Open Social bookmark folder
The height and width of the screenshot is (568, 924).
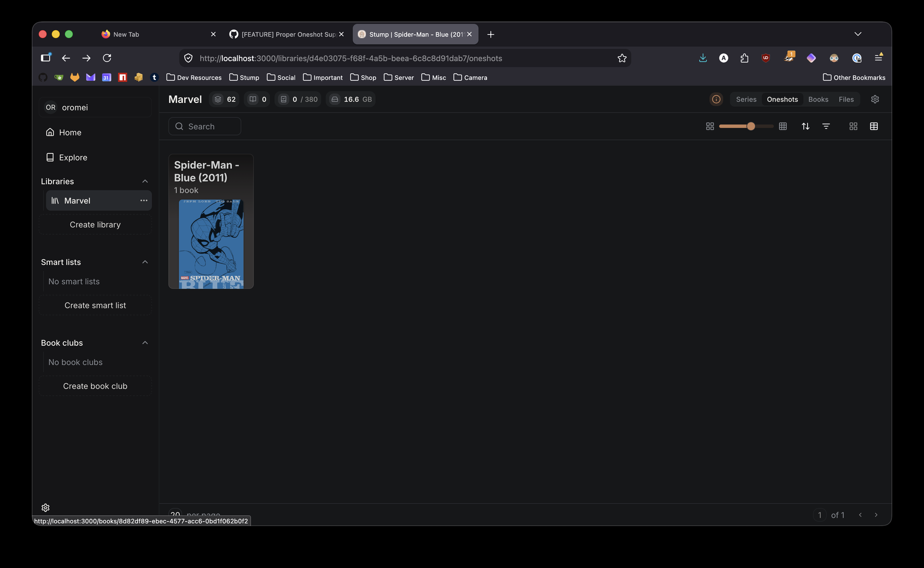click(281, 77)
